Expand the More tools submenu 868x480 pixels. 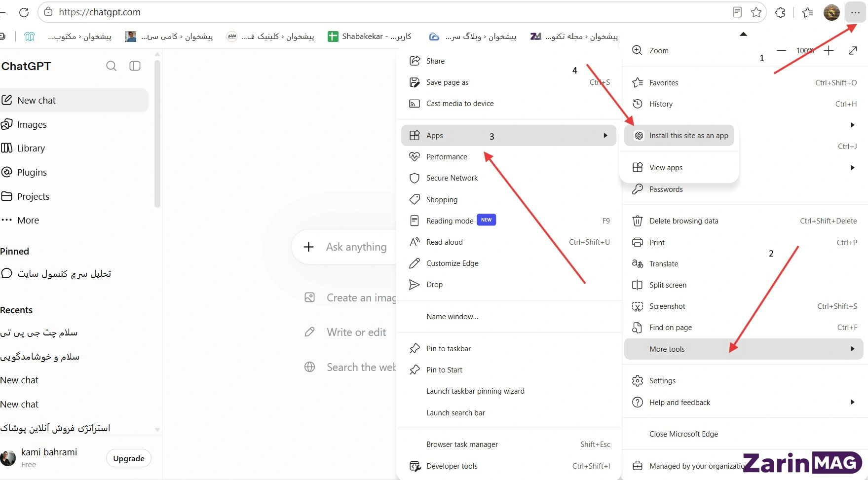coord(744,349)
